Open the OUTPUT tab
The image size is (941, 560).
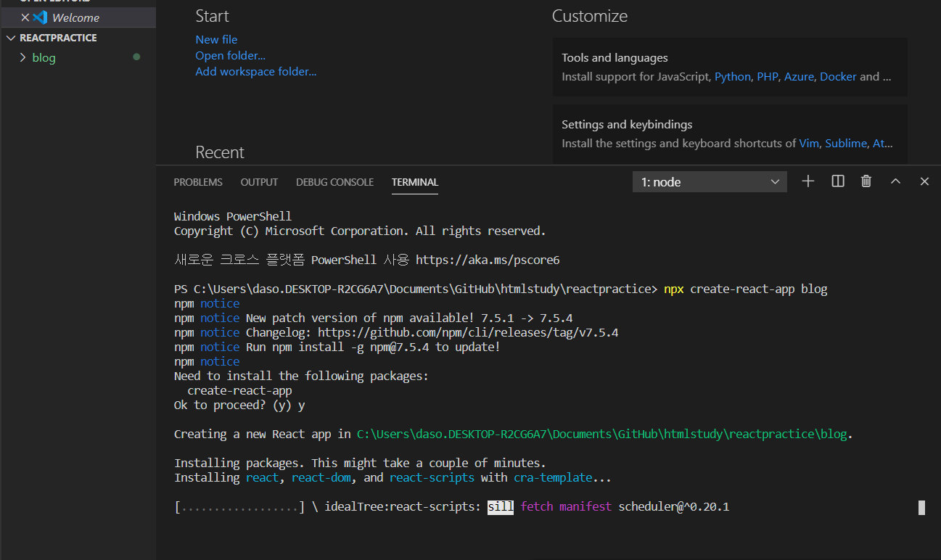point(259,182)
